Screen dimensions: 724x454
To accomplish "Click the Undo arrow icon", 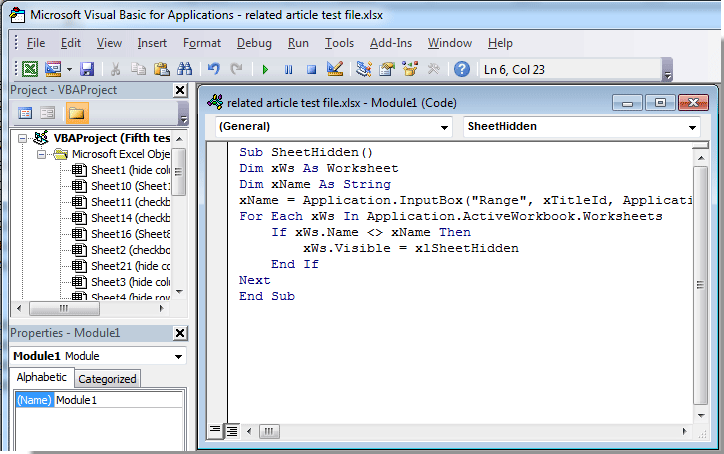I will pyautogui.click(x=213, y=69).
